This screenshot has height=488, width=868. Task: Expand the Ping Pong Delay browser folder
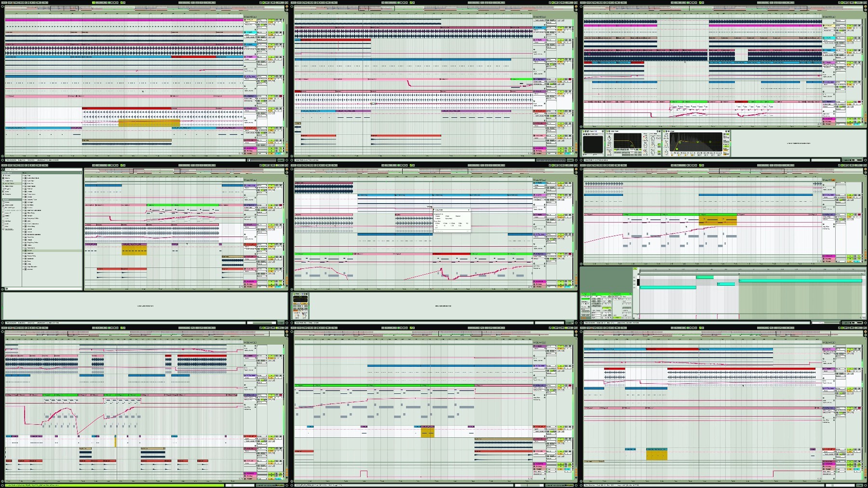pos(23,242)
